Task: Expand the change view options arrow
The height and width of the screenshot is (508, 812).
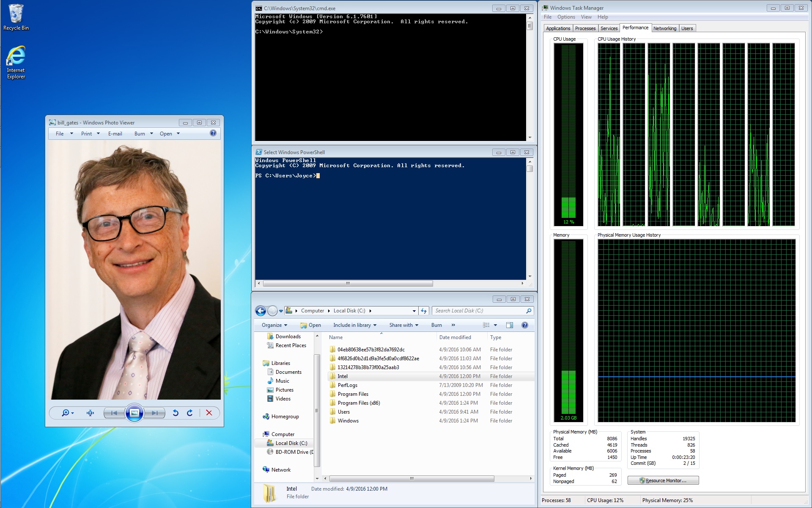Action: click(496, 325)
